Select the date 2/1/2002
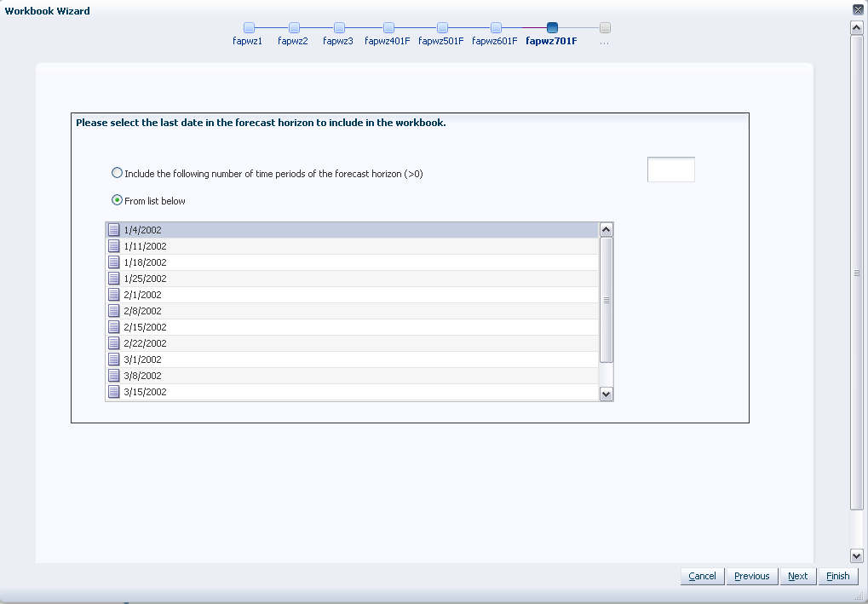The height and width of the screenshot is (604, 868). 352,295
